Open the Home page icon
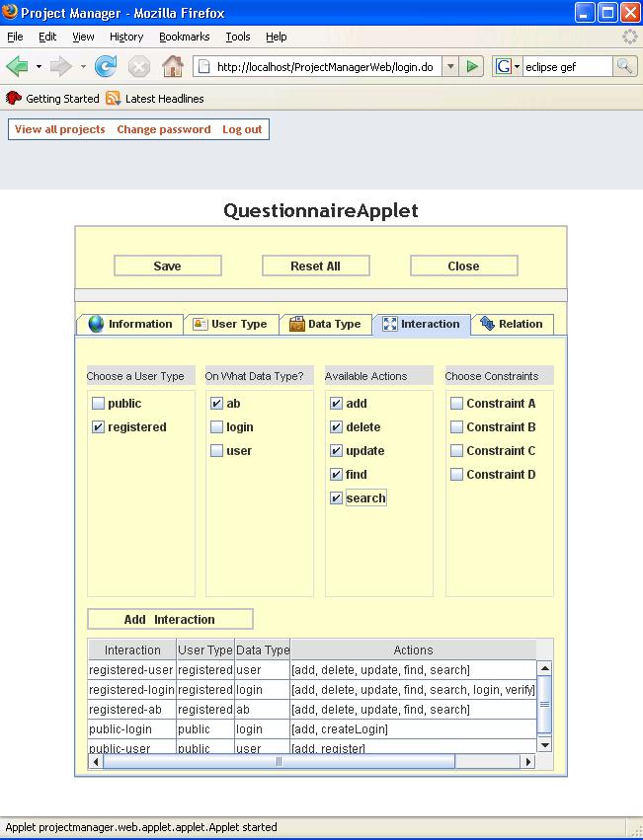This screenshot has height=840, width=643. tap(173, 67)
